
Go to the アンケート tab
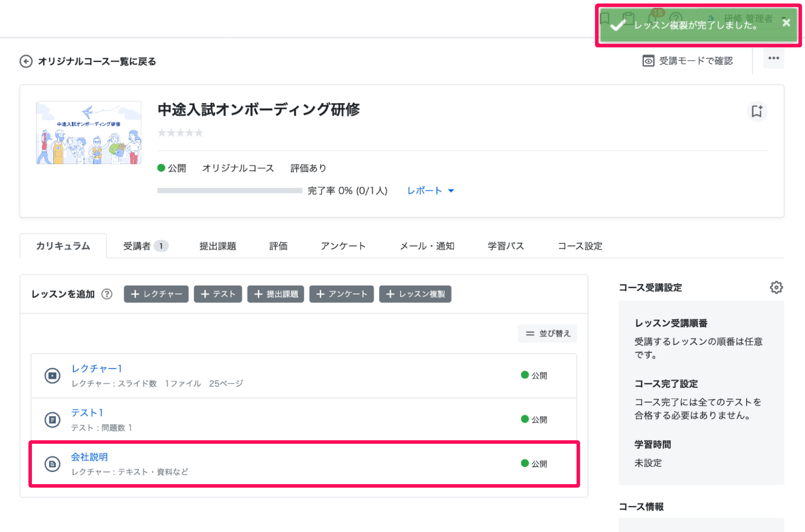[343, 246]
